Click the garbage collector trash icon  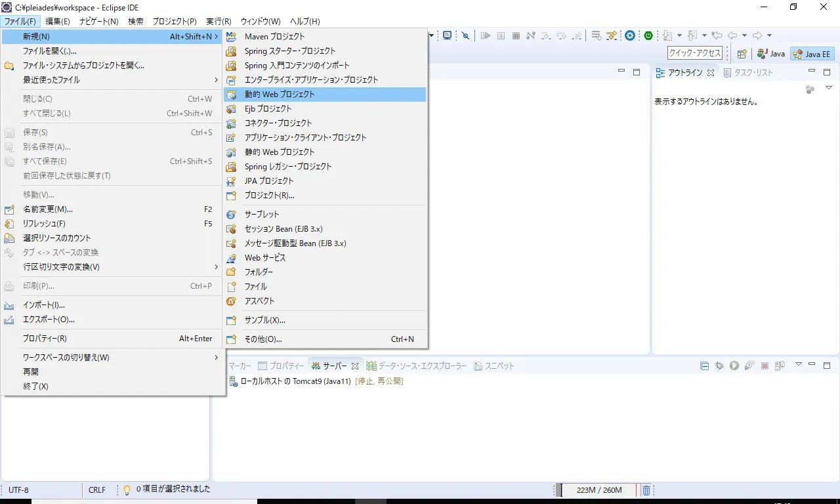click(646, 490)
